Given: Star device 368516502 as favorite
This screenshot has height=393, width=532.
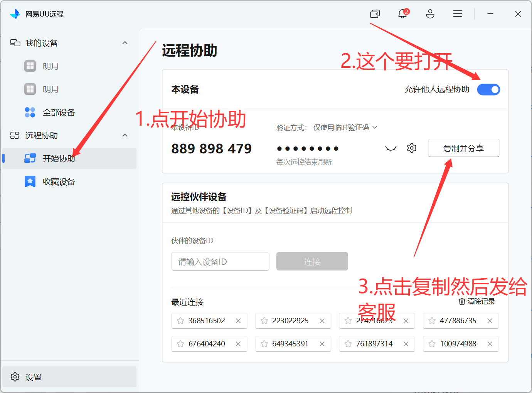Looking at the screenshot, I should 180,321.
